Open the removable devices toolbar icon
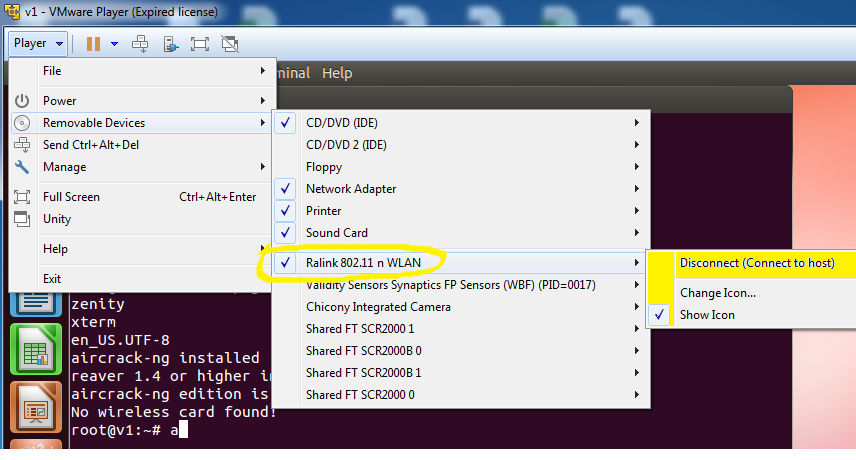Image resolution: width=856 pixels, height=460 pixels. click(x=171, y=44)
